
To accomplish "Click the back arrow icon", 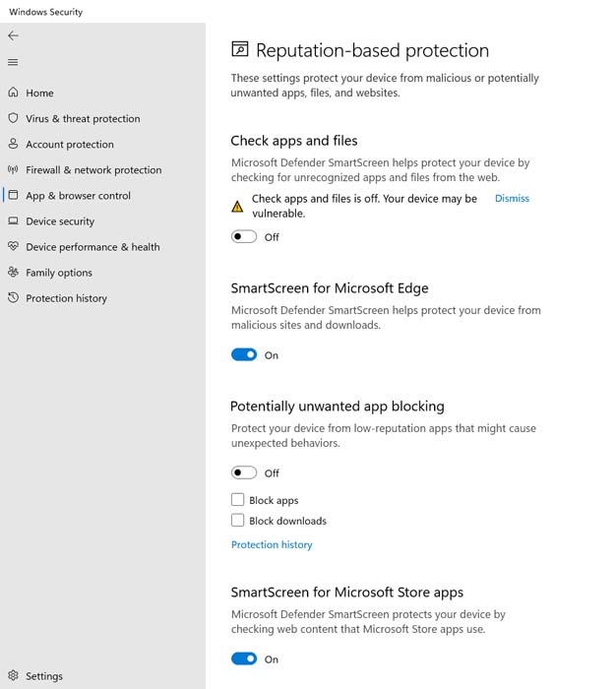I will pos(13,35).
